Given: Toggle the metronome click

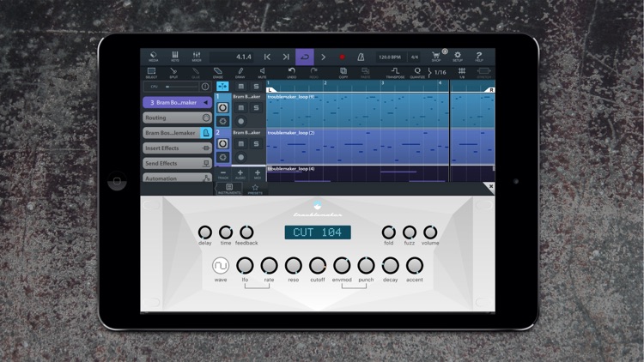Looking at the screenshot, I should (x=361, y=57).
